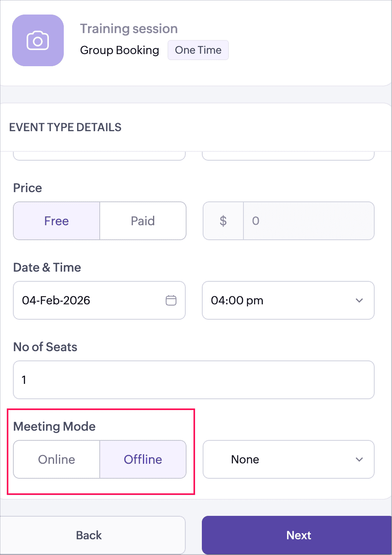Click the Training session title
This screenshot has height=555, width=392.
click(129, 29)
